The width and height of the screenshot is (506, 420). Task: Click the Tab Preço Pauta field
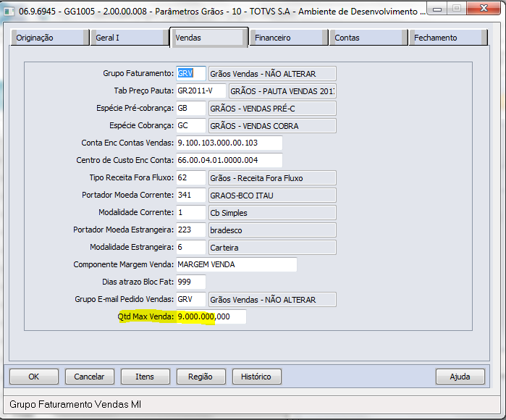201,91
